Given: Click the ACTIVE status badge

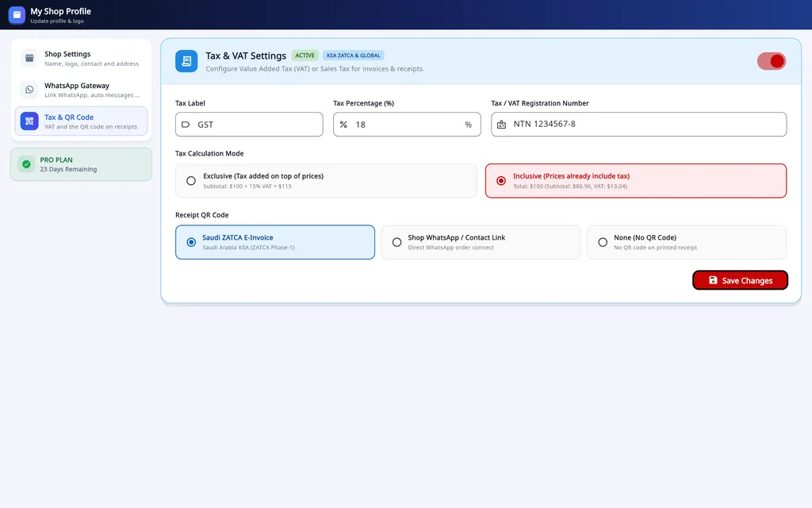Looking at the screenshot, I should (x=305, y=56).
